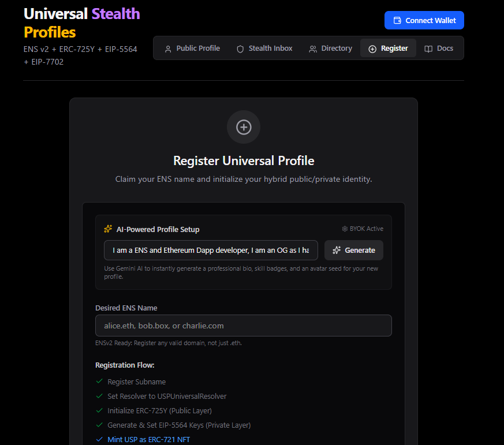Click the "Claim your ENS name" description text
504x445 pixels.
244,179
